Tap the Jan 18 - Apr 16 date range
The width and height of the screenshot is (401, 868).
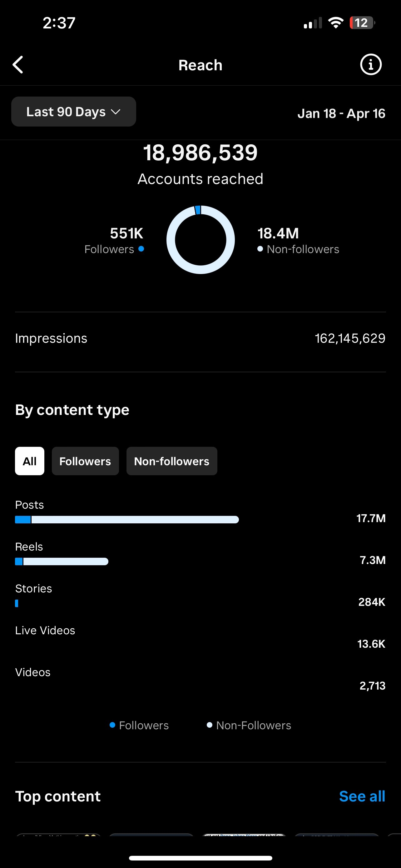pos(341,113)
